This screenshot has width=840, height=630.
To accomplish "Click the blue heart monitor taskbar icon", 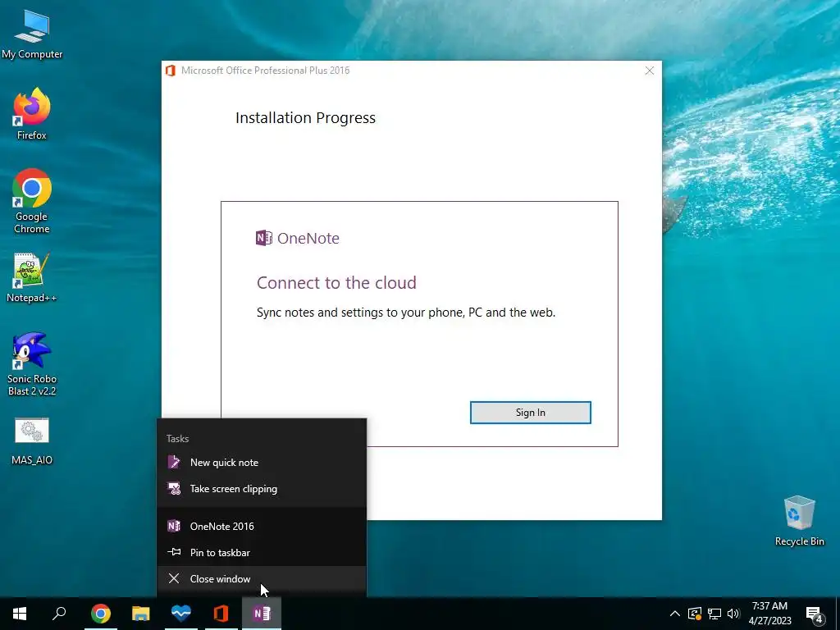I will click(181, 614).
